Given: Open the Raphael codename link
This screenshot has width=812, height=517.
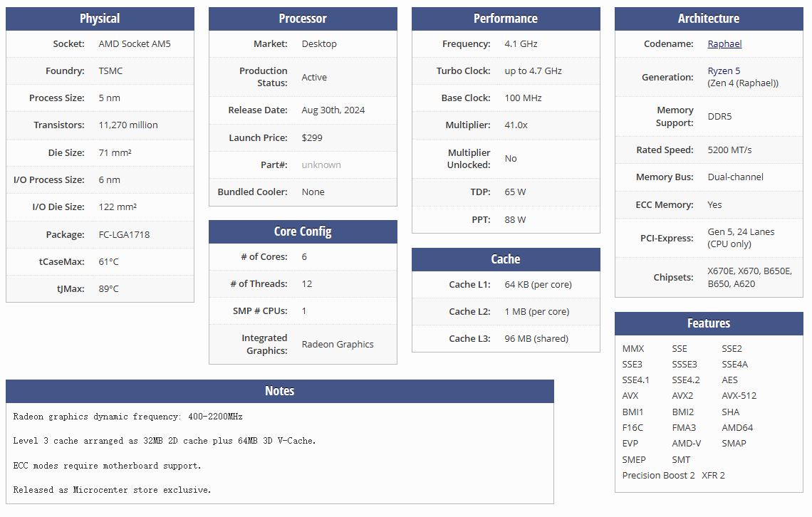Looking at the screenshot, I should 724,43.
